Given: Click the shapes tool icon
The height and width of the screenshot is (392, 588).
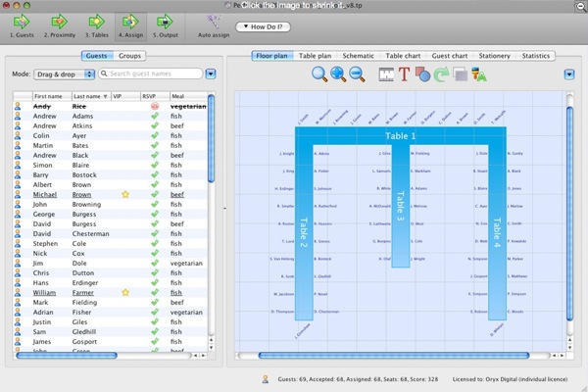Looking at the screenshot, I should pos(422,73).
